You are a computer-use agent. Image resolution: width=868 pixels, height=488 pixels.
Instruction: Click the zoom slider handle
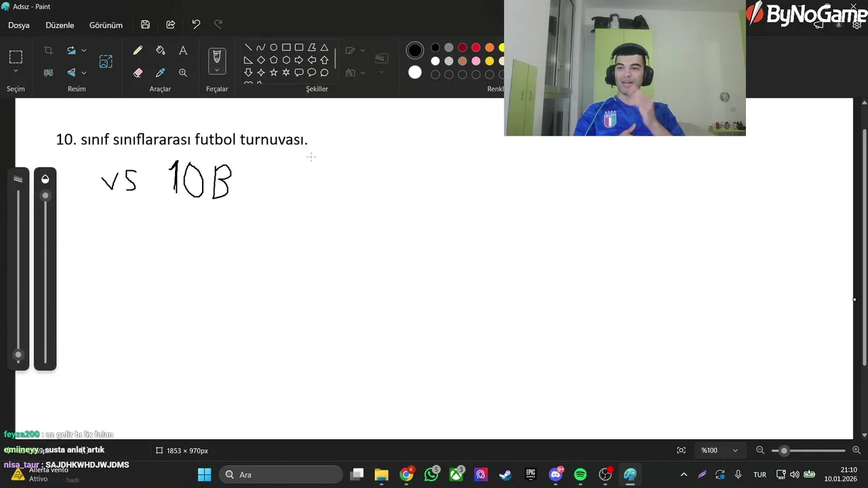(x=784, y=450)
